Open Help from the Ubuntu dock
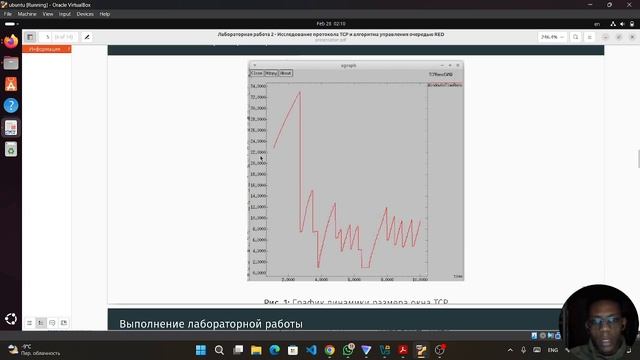This screenshot has height=360, width=640. tap(11, 106)
